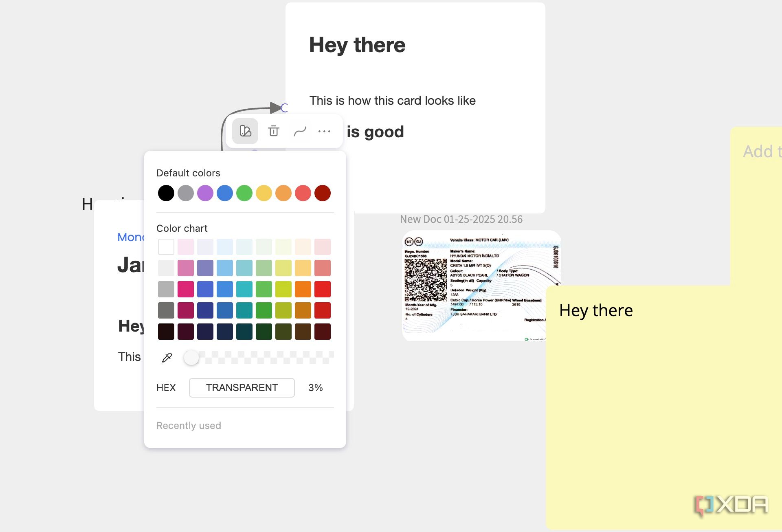Select white swatch in color chart
Screen dimensions: 782x532
point(166,247)
